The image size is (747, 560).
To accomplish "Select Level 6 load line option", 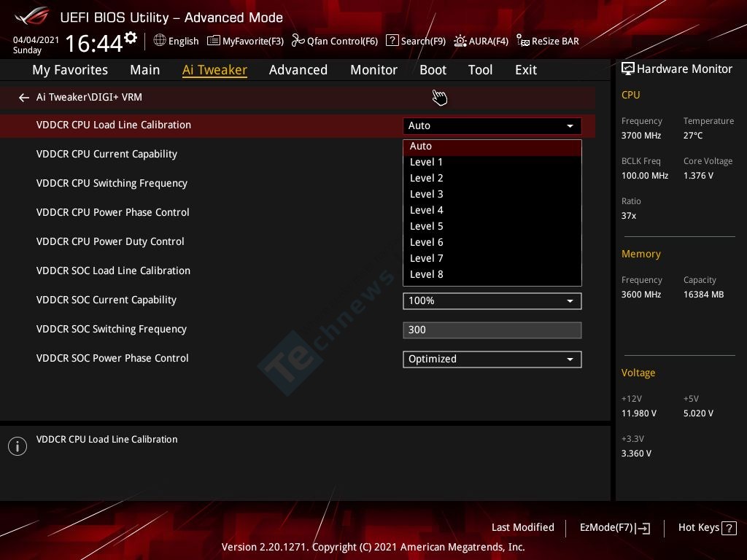I will tap(492, 243).
